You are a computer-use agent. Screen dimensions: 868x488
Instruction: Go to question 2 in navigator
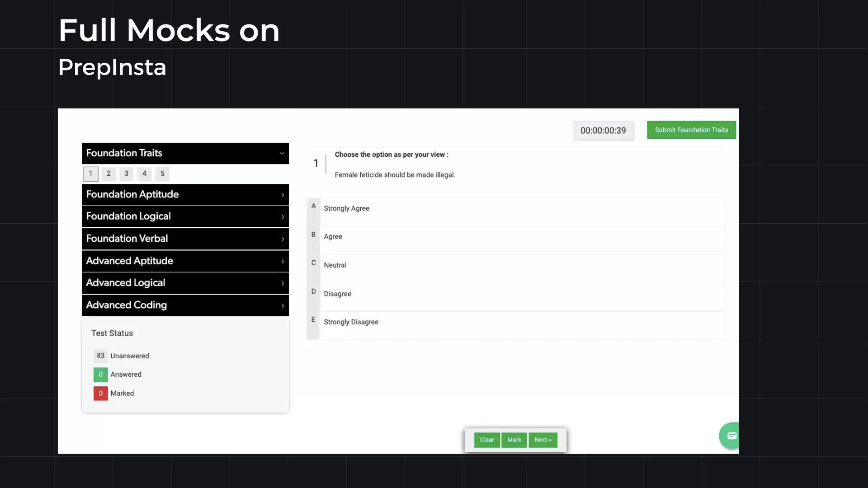(x=108, y=174)
